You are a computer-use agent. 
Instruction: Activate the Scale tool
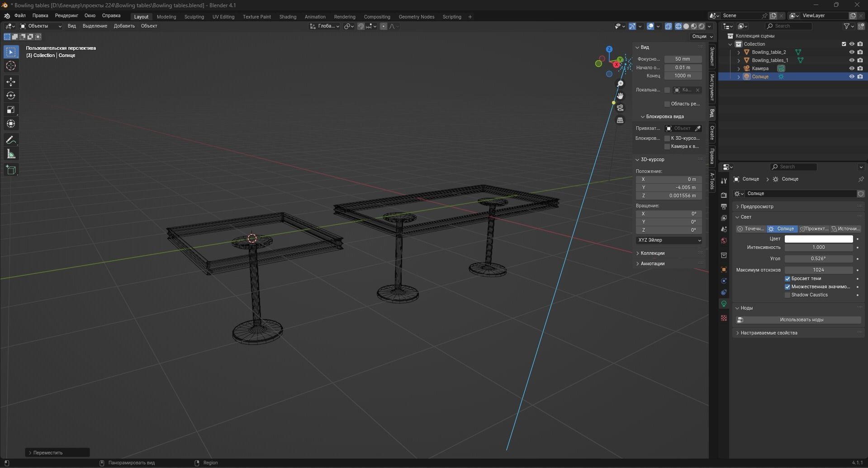coord(11,110)
